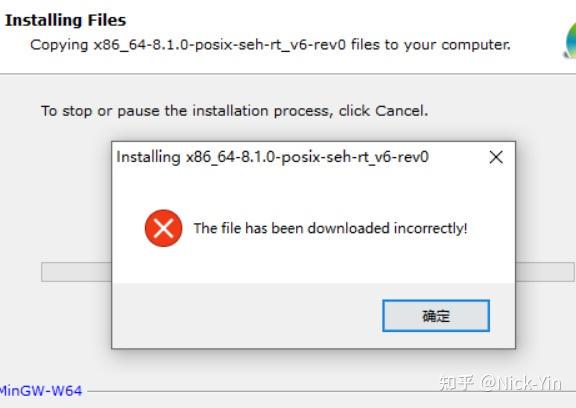576x408 pixels.
Task: Click the 确定 confirmation button
Action: click(436, 316)
